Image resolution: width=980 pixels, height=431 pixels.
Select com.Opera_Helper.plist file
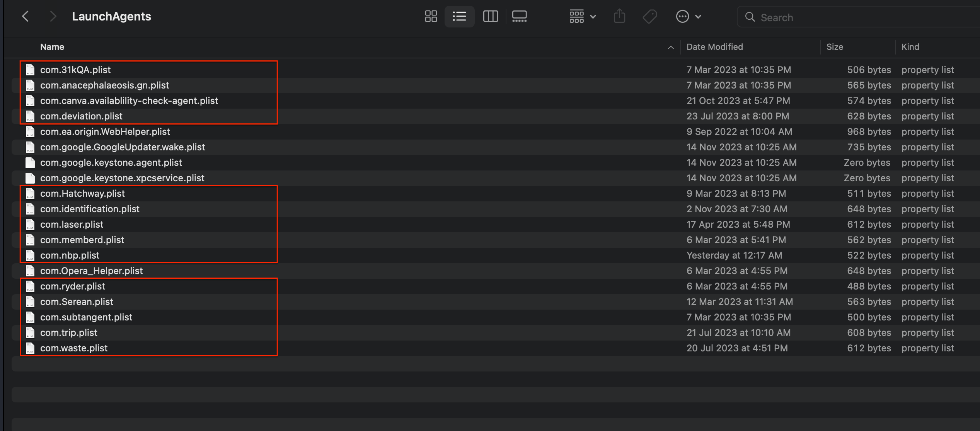click(91, 271)
